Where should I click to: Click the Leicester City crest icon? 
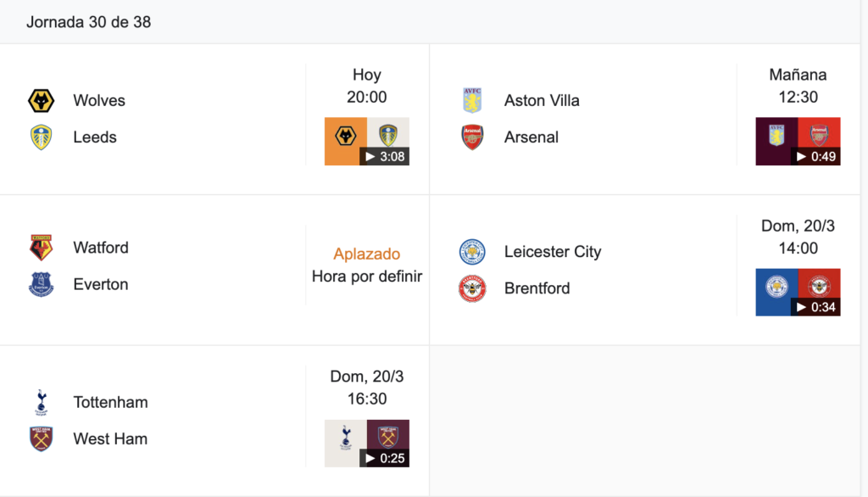click(472, 252)
